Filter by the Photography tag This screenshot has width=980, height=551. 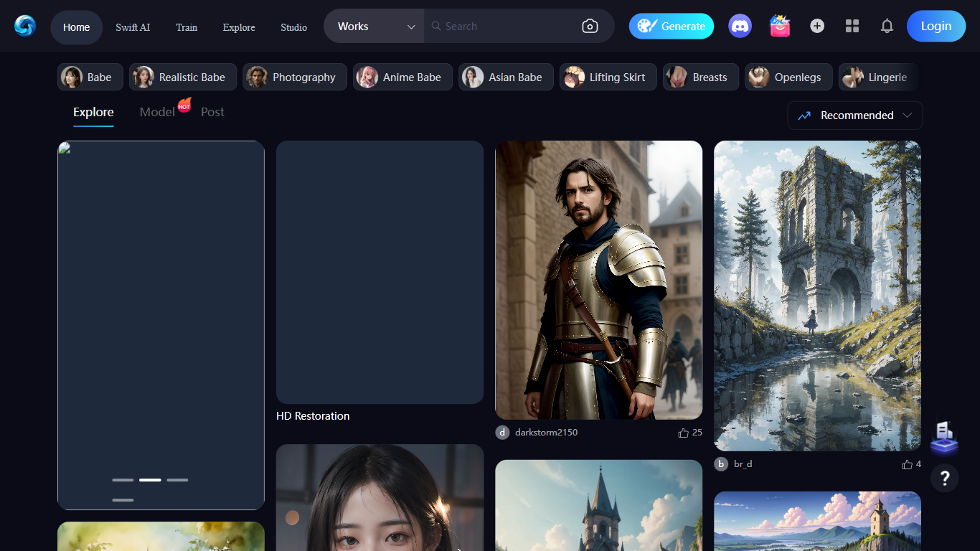click(295, 77)
